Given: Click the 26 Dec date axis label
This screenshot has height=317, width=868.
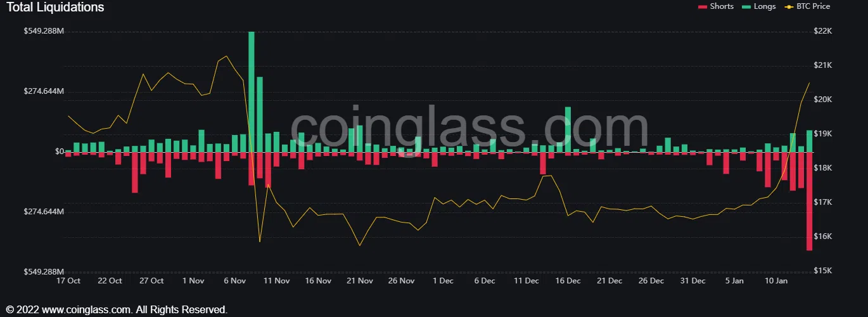Looking at the screenshot, I should [x=651, y=281].
